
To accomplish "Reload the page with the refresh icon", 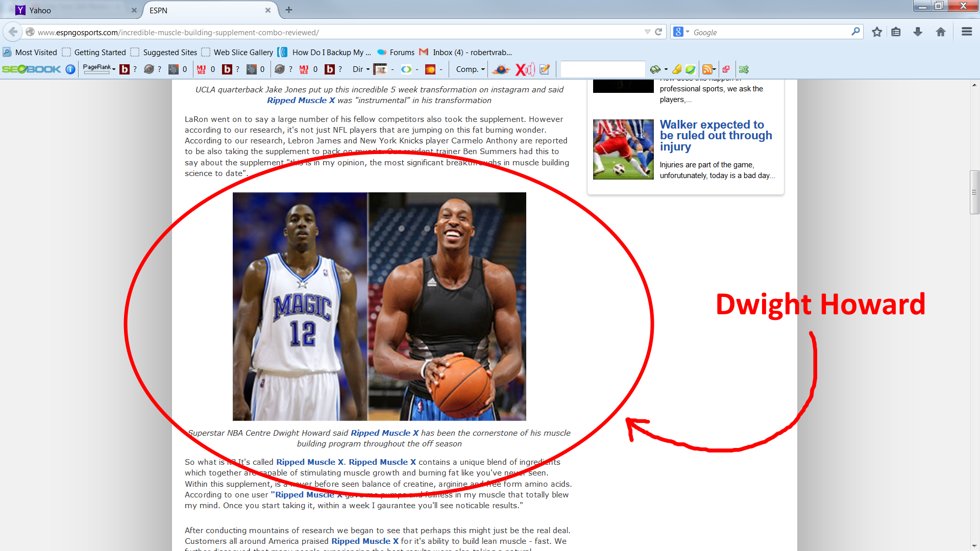I will click(x=658, y=32).
